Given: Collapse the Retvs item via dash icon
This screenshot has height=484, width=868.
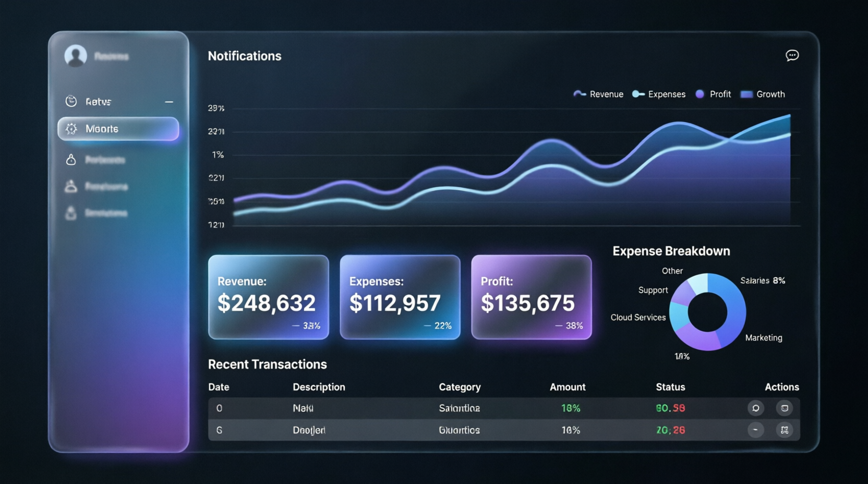Looking at the screenshot, I should (169, 102).
